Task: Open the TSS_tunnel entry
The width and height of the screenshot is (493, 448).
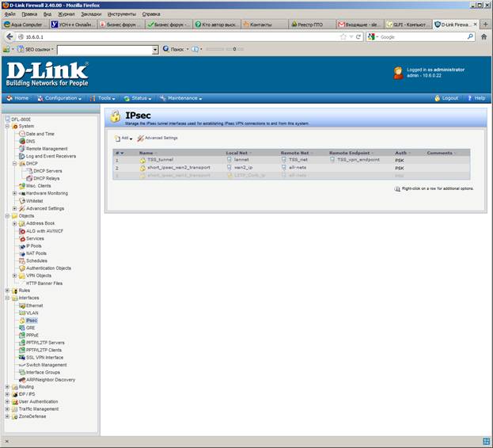Action: pyautogui.click(x=161, y=160)
